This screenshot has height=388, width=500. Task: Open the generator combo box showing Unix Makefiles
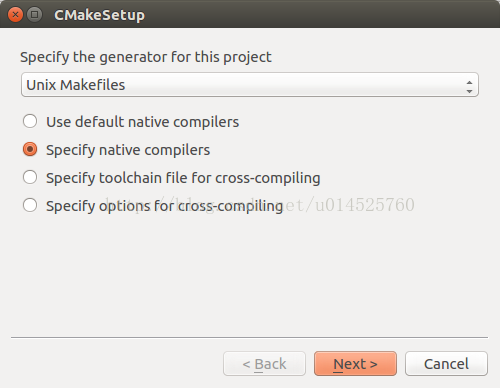click(250, 85)
